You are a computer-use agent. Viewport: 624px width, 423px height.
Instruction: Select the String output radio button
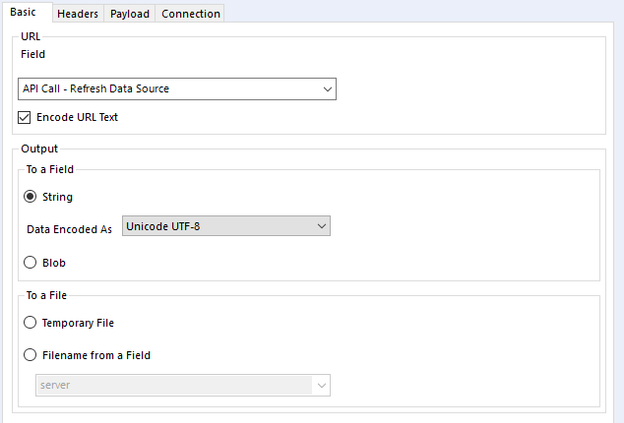pos(30,197)
